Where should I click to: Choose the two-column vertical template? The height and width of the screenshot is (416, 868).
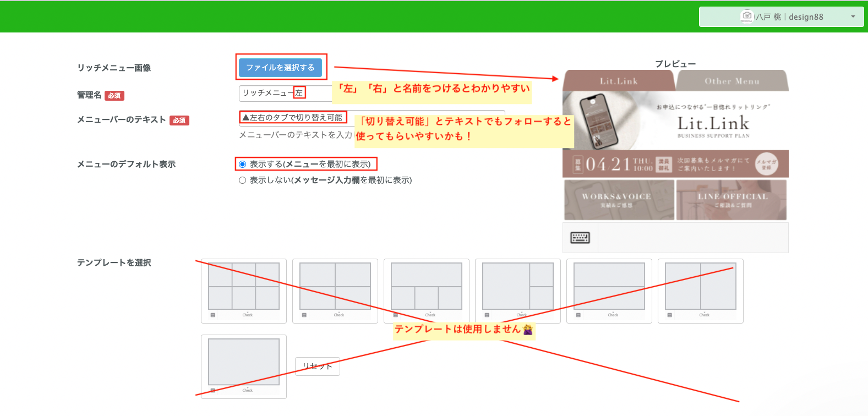[x=701, y=291]
